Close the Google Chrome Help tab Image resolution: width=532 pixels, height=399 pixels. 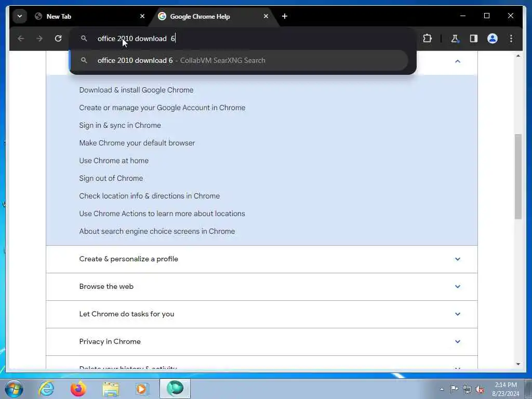[266, 16]
